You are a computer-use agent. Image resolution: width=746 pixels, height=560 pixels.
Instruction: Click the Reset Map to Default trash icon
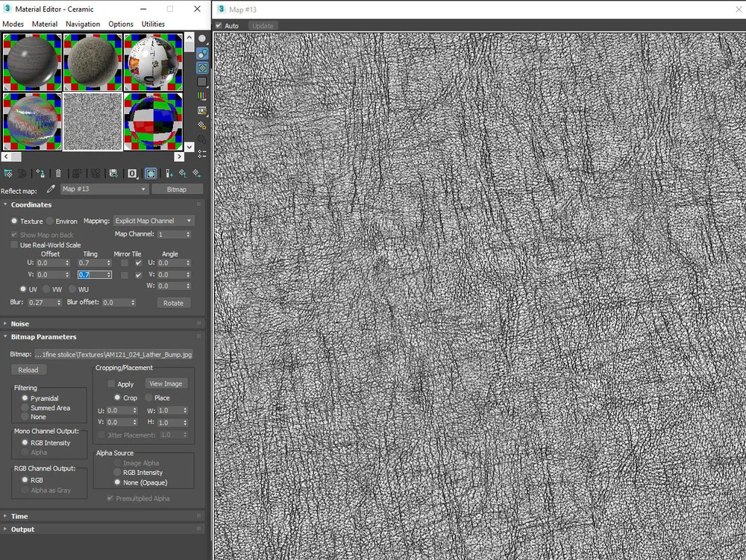(58, 173)
